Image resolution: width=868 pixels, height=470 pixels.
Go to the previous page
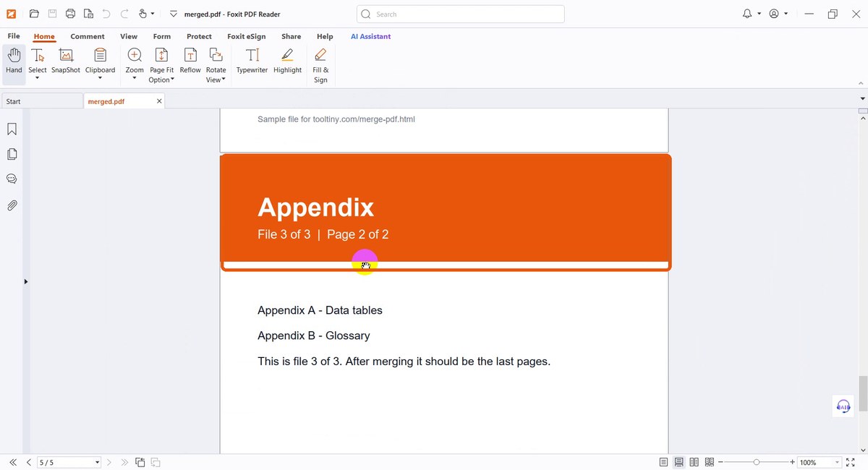pyautogui.click(x=29, y=462)
